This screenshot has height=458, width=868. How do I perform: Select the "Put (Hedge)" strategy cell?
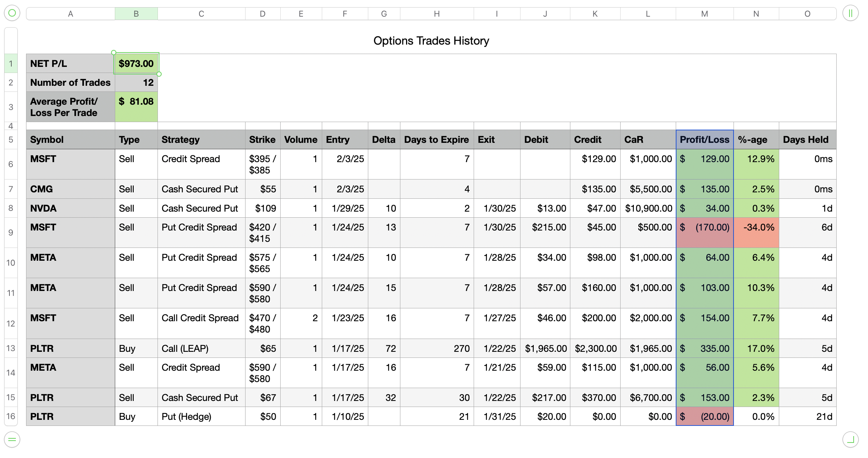click(201, 416)
